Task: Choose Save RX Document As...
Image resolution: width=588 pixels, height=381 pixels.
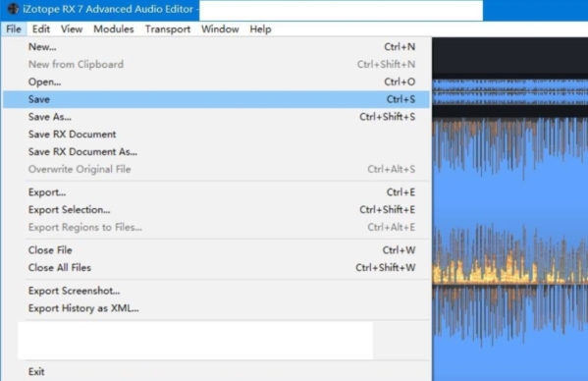Action: click(x=216, y=151)
